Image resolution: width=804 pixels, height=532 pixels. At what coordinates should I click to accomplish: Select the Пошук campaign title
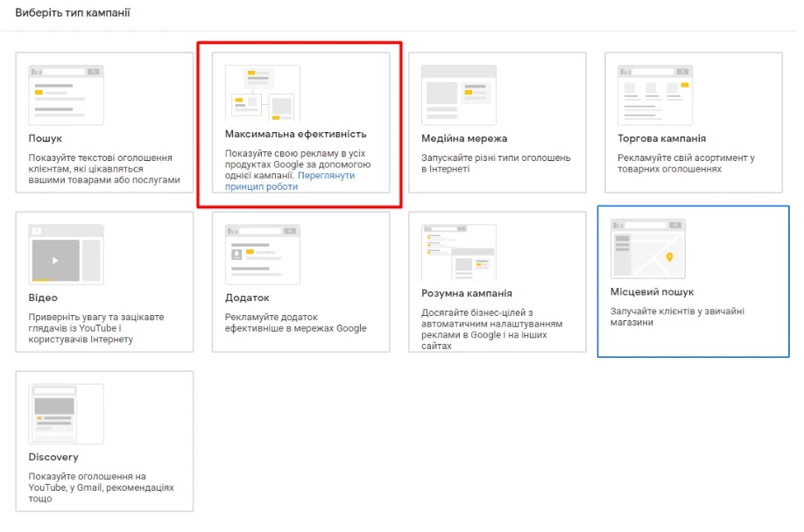(46, 139)
